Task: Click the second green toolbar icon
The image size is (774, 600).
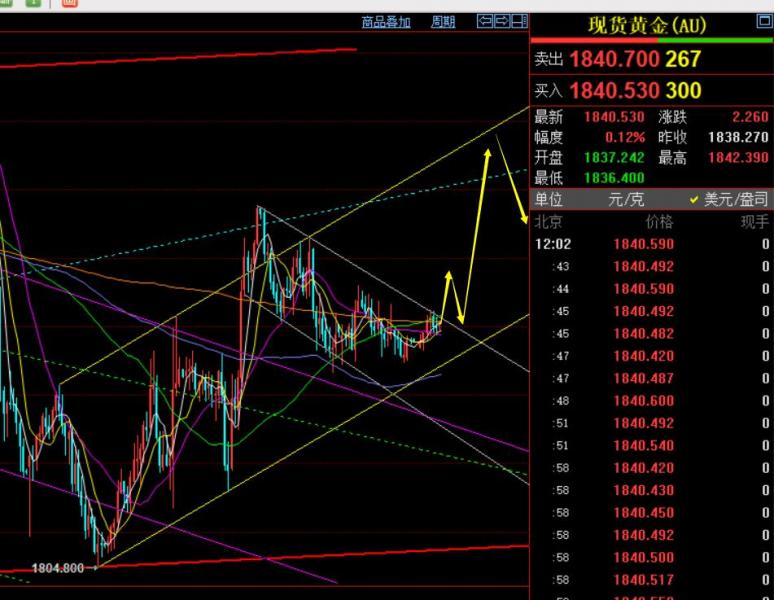Action: 33,3
